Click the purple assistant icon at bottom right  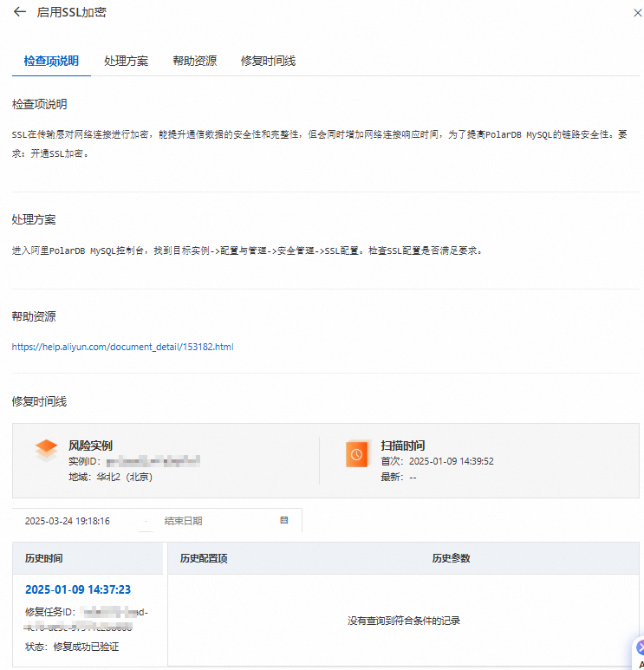pos(640,647)
